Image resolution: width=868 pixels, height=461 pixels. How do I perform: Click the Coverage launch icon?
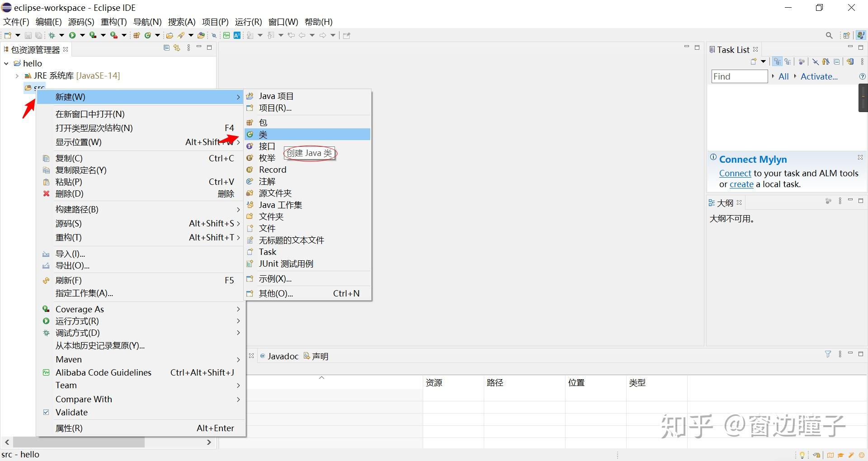pyautogui.click(x=92, y=35)
